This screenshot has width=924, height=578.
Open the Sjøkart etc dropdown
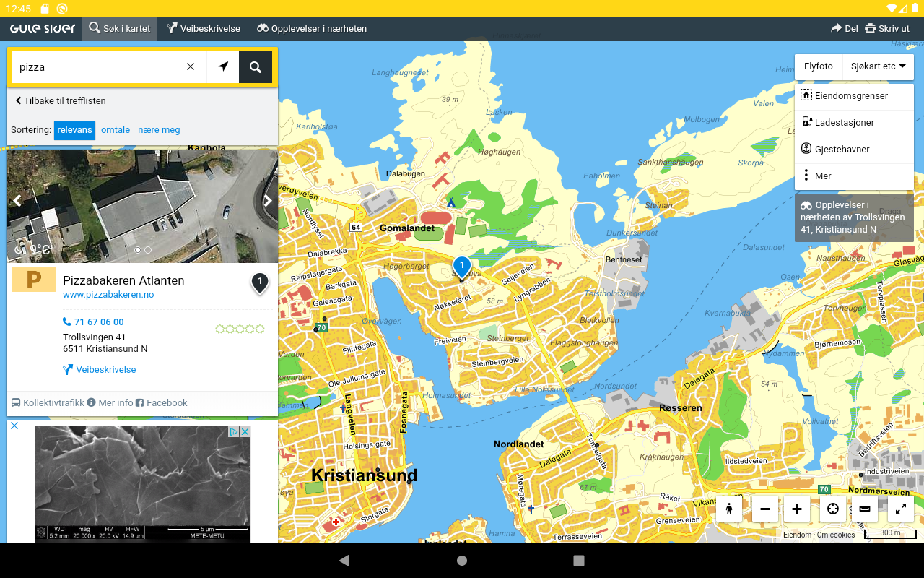click(878, 66)
